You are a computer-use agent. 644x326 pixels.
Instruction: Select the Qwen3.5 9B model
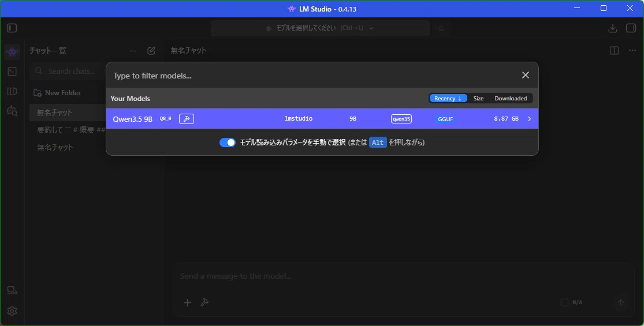click(322, 119)
